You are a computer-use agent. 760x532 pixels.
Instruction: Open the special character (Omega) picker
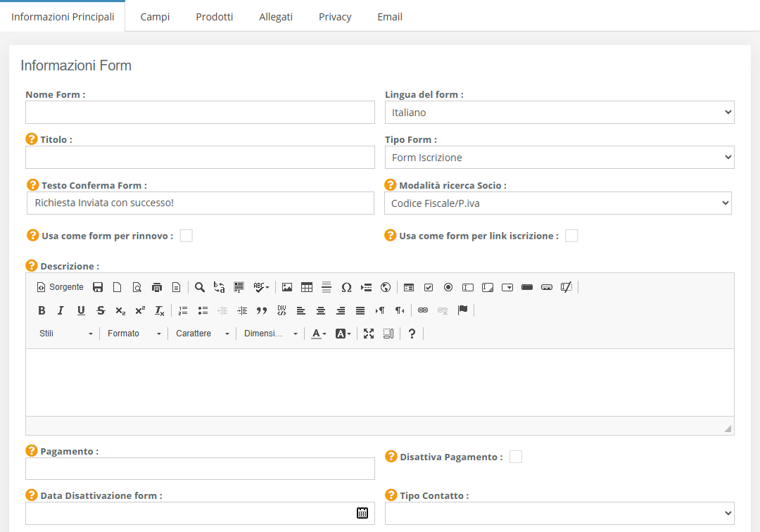pyautogui.click(x=346, y=287)
